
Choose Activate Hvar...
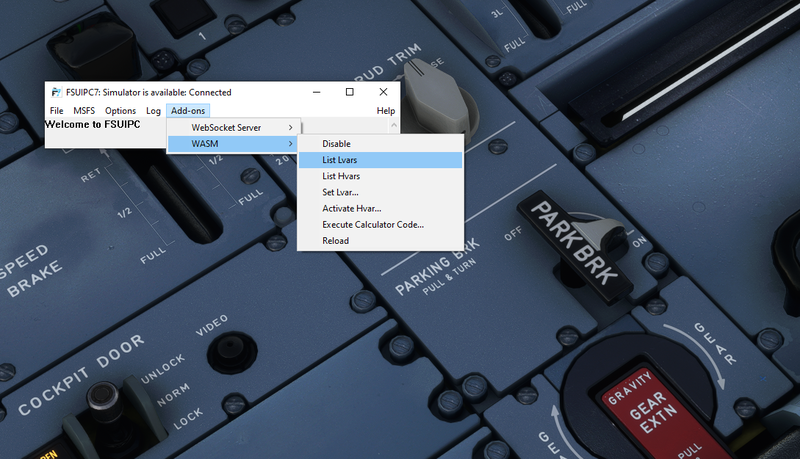tap(381, 209)
